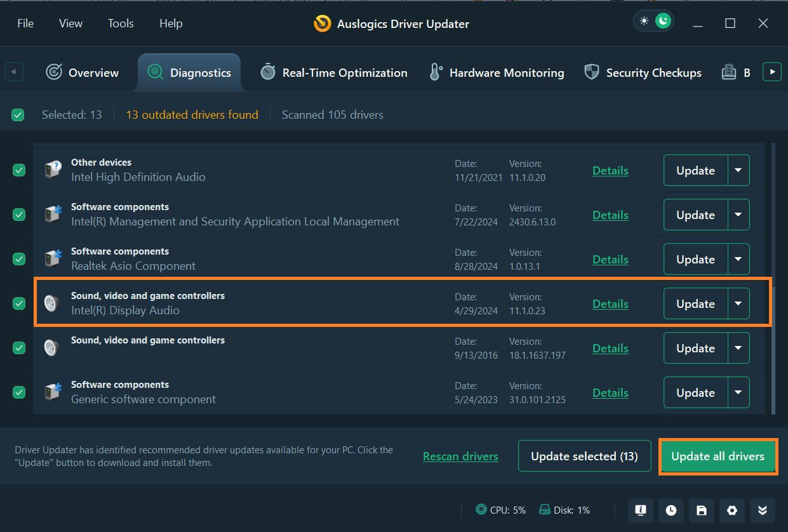Open the Tools menu
Image resolution: width=788 pixels, height=532 pixels.
[x=121, y=23]
